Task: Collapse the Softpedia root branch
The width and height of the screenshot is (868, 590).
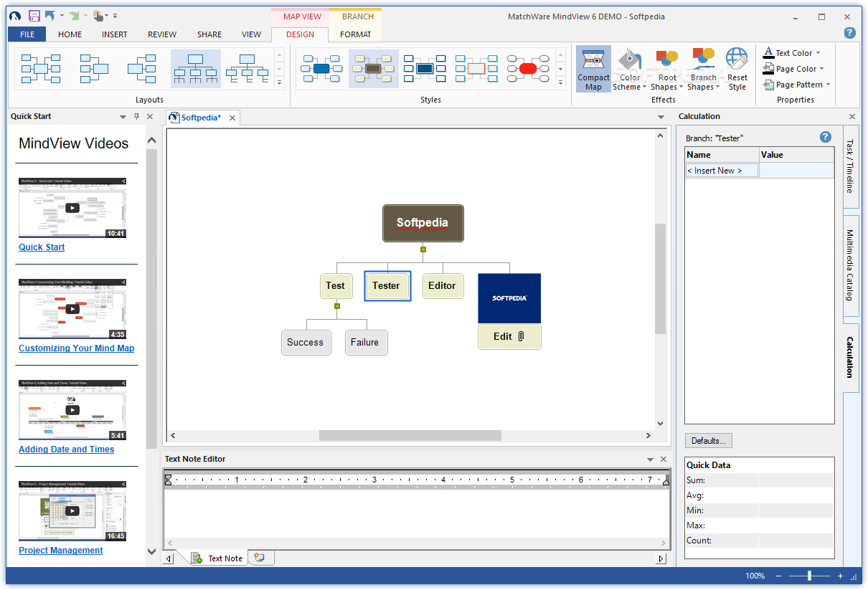Action: click(x=423, y=249)
